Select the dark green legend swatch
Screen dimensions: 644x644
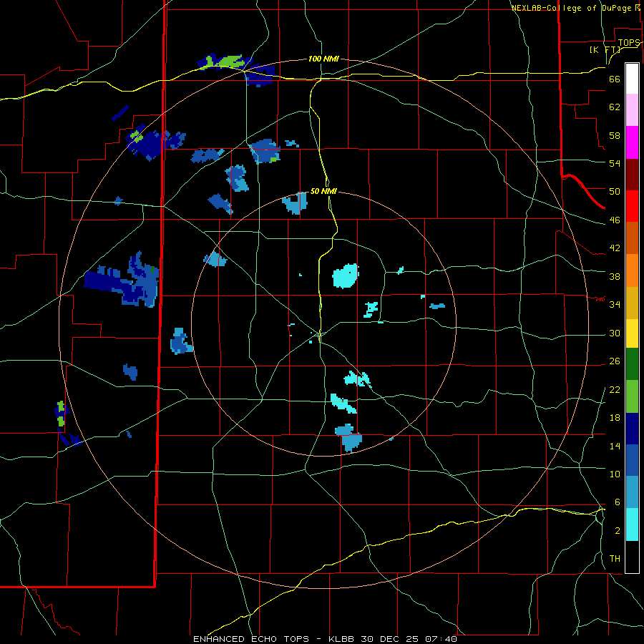[632, 364]
